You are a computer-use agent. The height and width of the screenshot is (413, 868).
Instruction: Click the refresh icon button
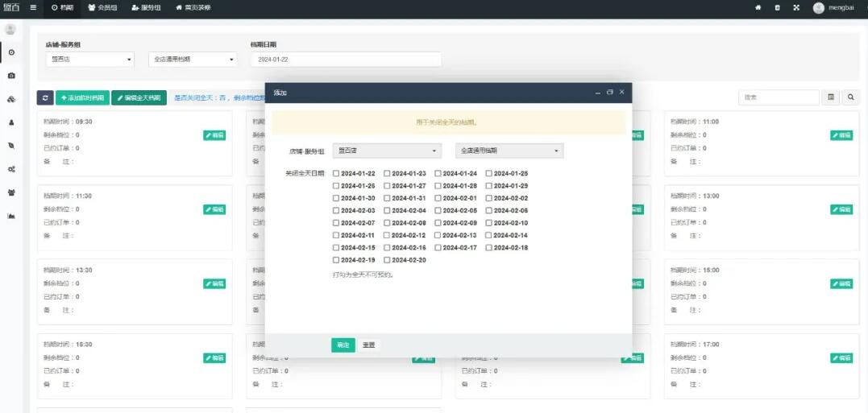[x=45, y=97]
